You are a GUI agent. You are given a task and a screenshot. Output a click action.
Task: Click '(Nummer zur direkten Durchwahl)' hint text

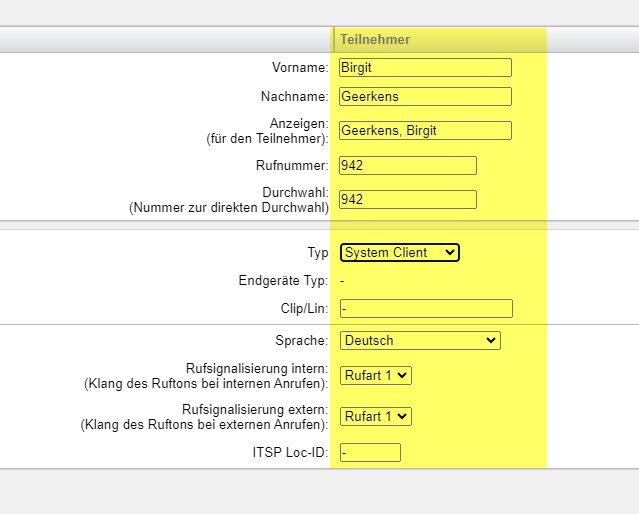(229, 207)
